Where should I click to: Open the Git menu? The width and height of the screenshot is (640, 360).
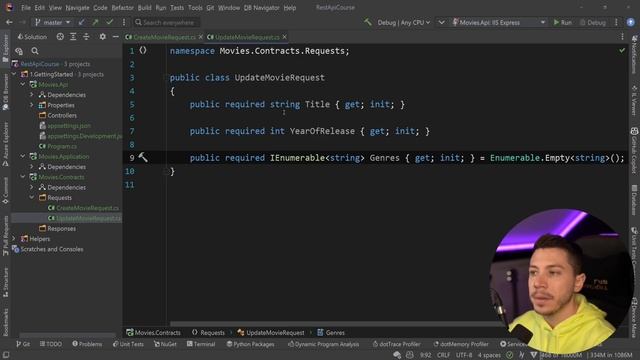(x=210, y=7)
